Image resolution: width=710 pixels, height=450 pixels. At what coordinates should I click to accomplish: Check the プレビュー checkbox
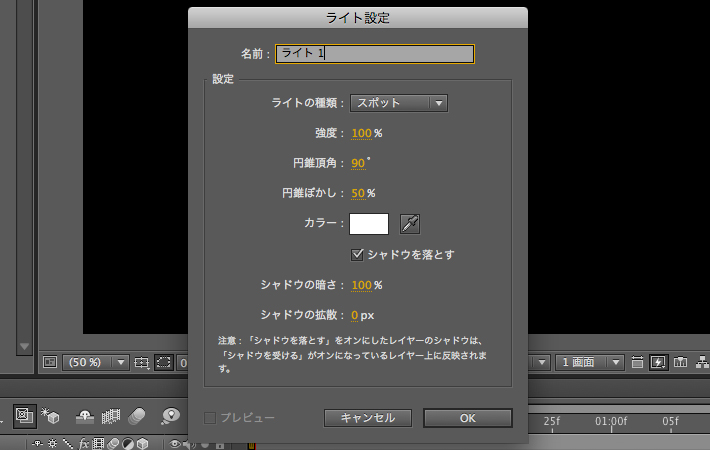210,418
